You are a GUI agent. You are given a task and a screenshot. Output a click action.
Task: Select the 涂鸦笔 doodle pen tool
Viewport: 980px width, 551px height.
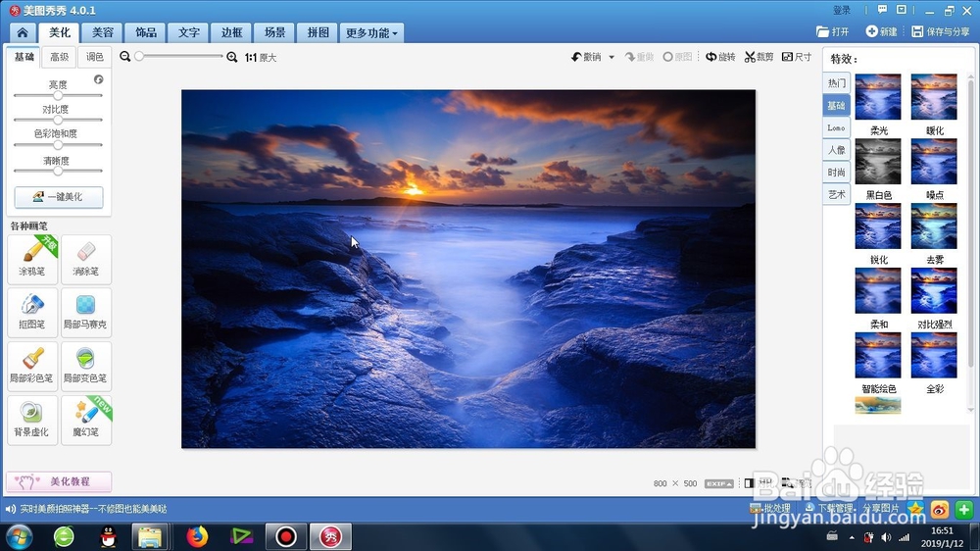32,259
